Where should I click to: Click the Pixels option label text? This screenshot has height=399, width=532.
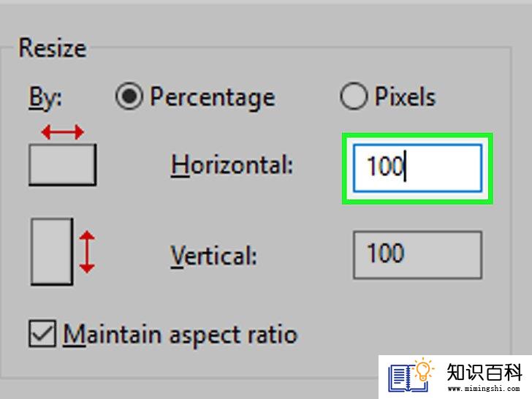[x=405, y=97]
